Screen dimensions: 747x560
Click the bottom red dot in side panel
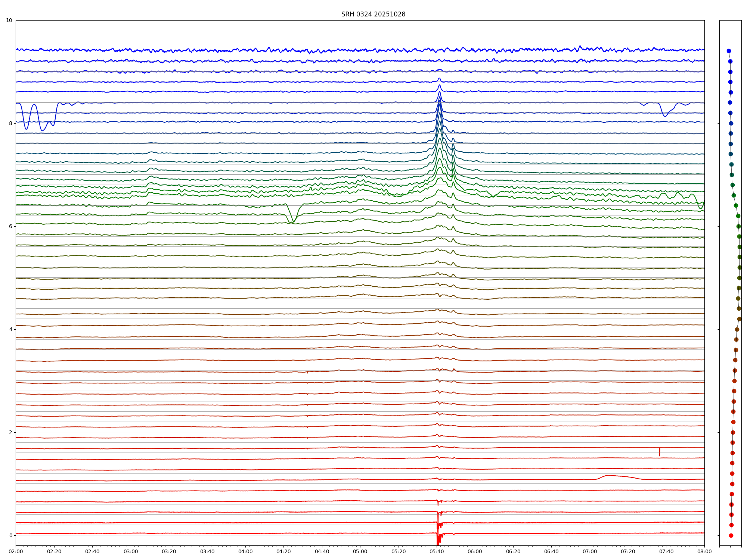click(x=731, y=535)
